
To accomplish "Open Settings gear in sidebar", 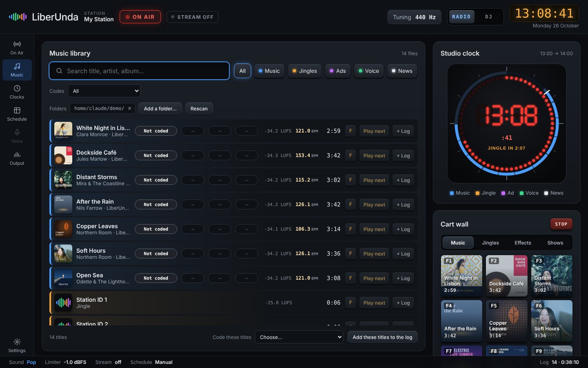I will click(x=17, y=346).
